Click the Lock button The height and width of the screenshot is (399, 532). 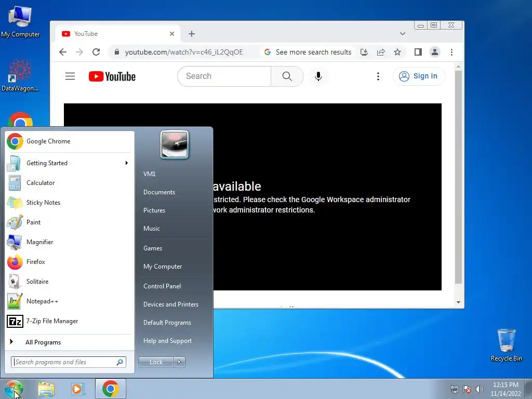156,362
